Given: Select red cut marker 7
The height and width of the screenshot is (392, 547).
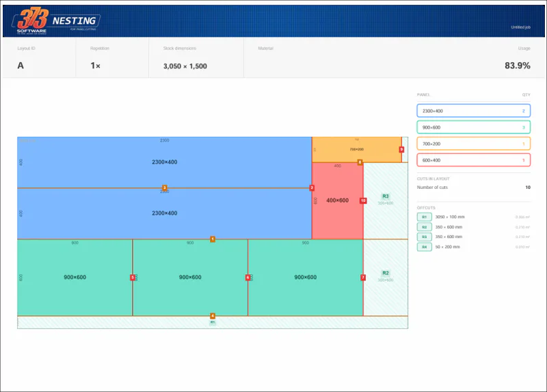Looking at the screenshot, I should pos(363,278).
